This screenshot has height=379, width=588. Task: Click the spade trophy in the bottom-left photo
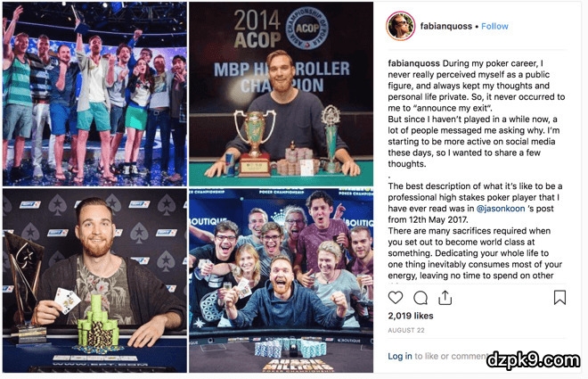(23, 285)
